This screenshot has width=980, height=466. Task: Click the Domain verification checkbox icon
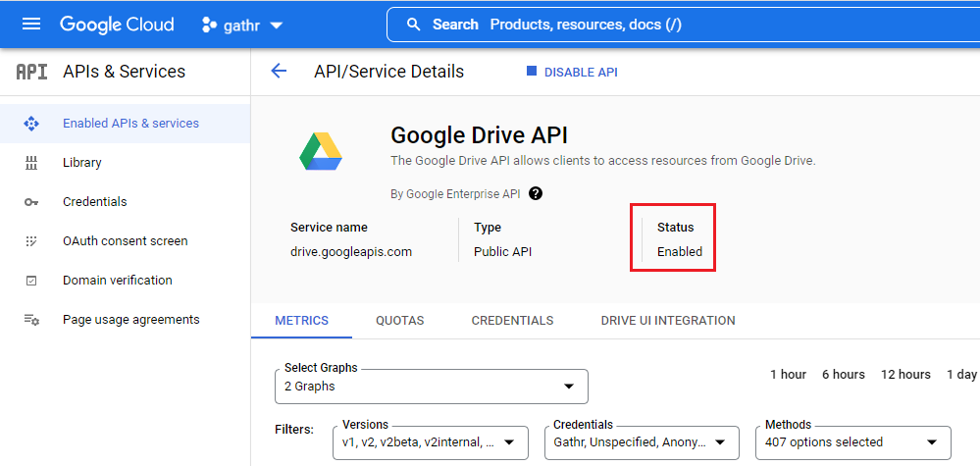(31, 281)
